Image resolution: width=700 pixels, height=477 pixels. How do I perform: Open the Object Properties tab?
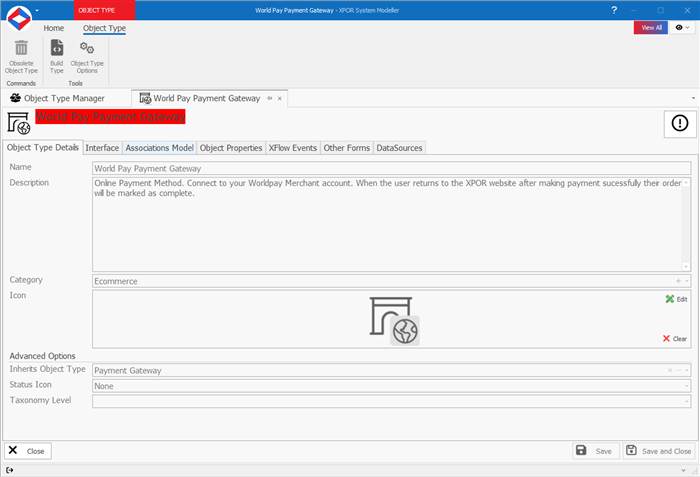point(231,148)
